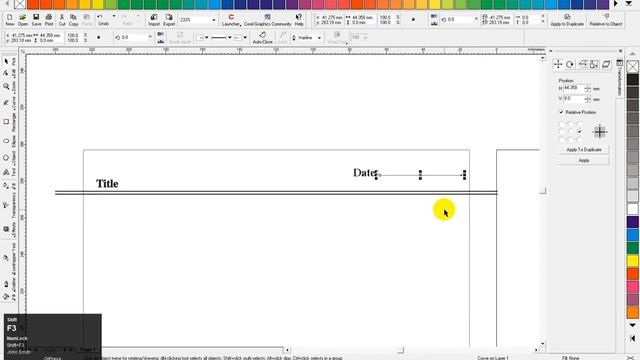Select the Pick tool

click(6, 61)
